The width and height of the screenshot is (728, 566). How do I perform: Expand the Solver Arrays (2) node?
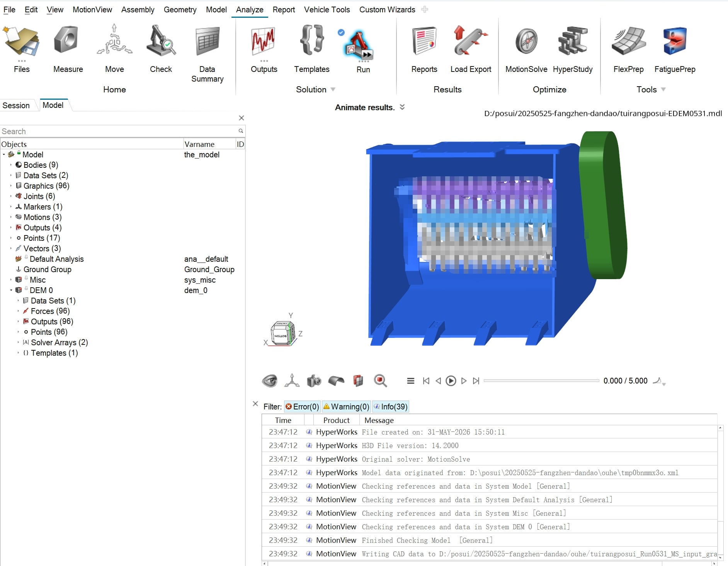pyautogui.click(x=18, y=343)
